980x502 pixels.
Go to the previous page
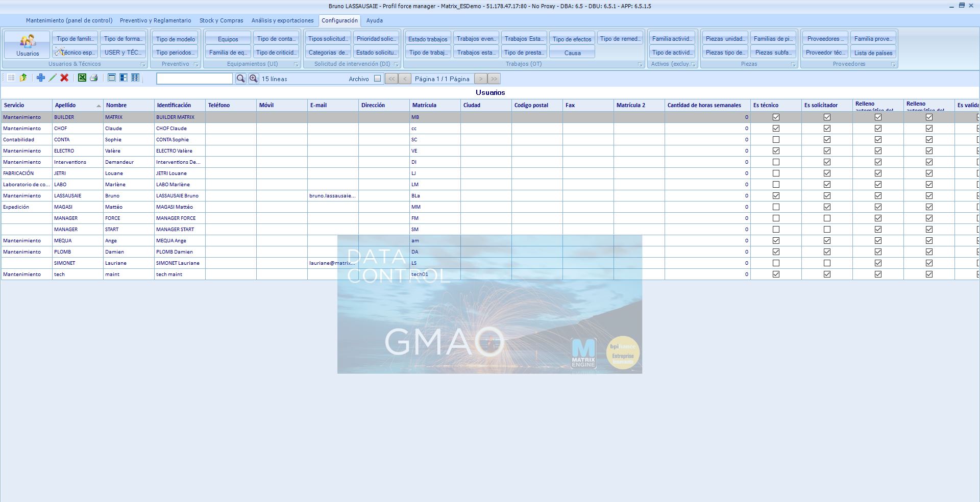tap(405, 79)
